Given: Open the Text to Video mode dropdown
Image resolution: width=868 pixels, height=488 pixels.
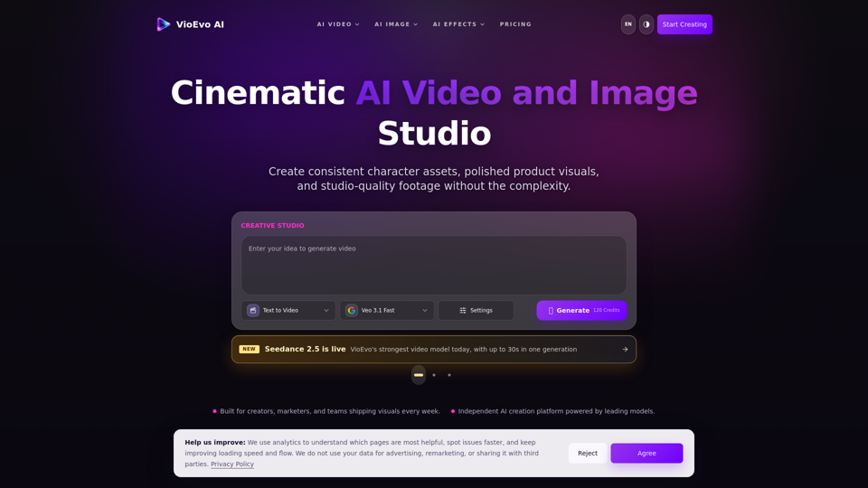Looking at the screenshot, I should (x=288, y=310).
